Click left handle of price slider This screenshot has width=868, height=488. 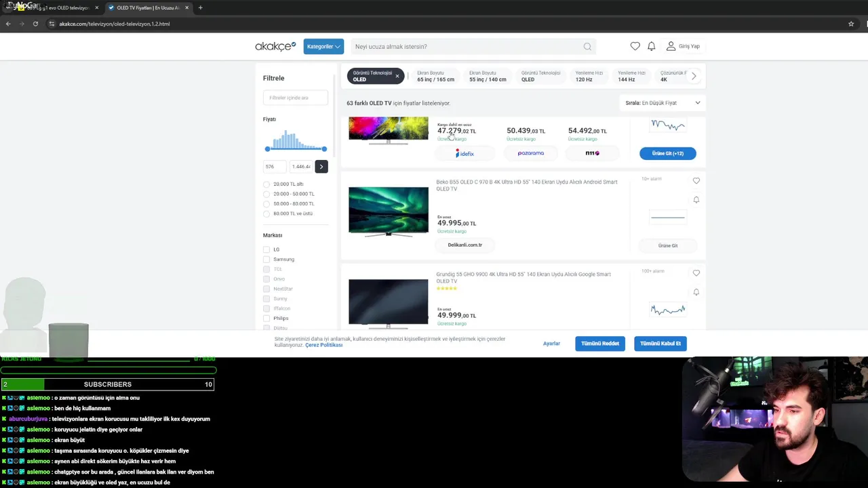pos(267,149)
